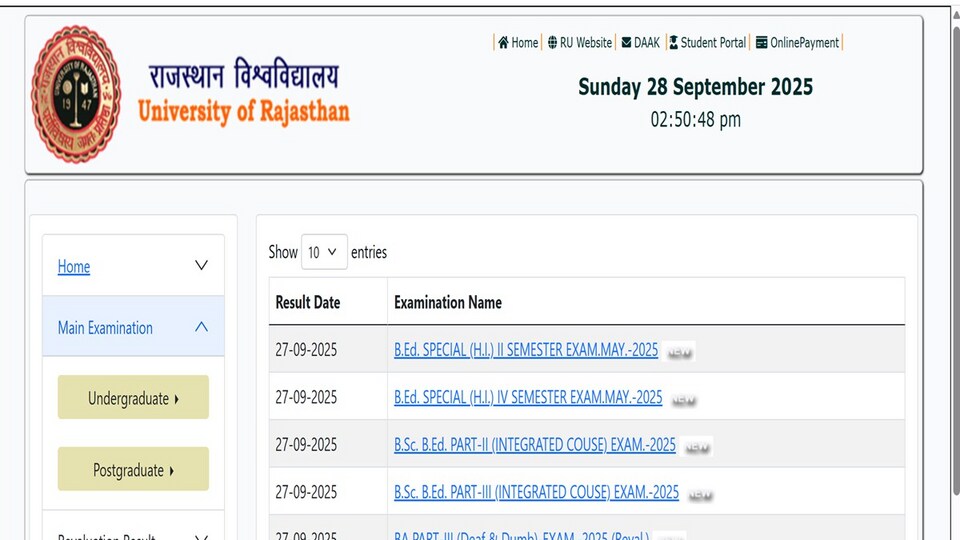Open the Home link in top navigation

pyautogui.click(x=525, y=43)
